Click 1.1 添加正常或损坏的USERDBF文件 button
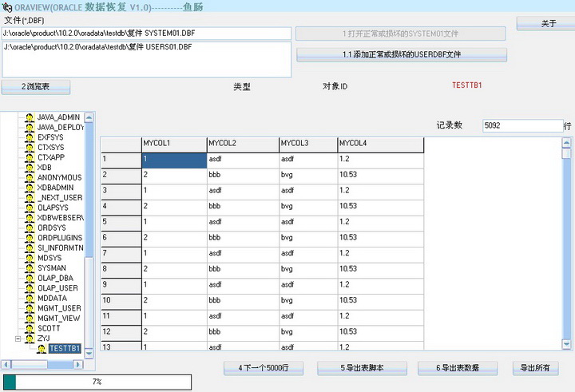 (402, 55)
